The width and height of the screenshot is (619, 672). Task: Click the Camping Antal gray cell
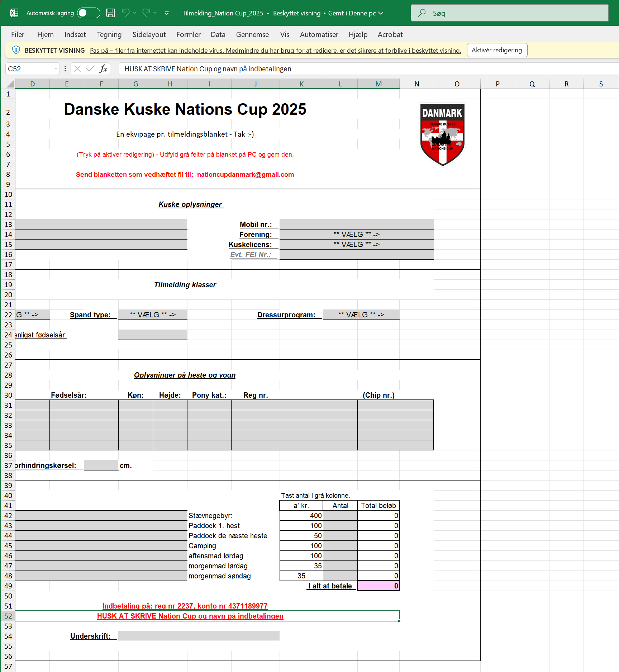point(340,546)
